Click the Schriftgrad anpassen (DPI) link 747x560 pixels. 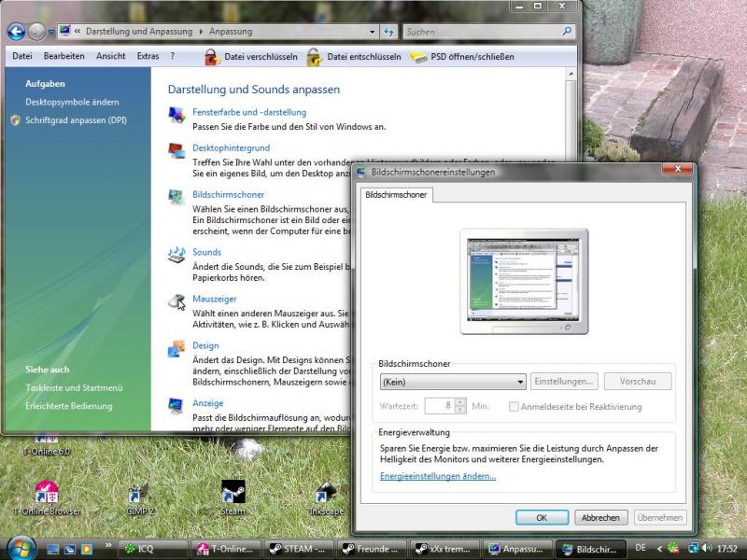[76, 120]
